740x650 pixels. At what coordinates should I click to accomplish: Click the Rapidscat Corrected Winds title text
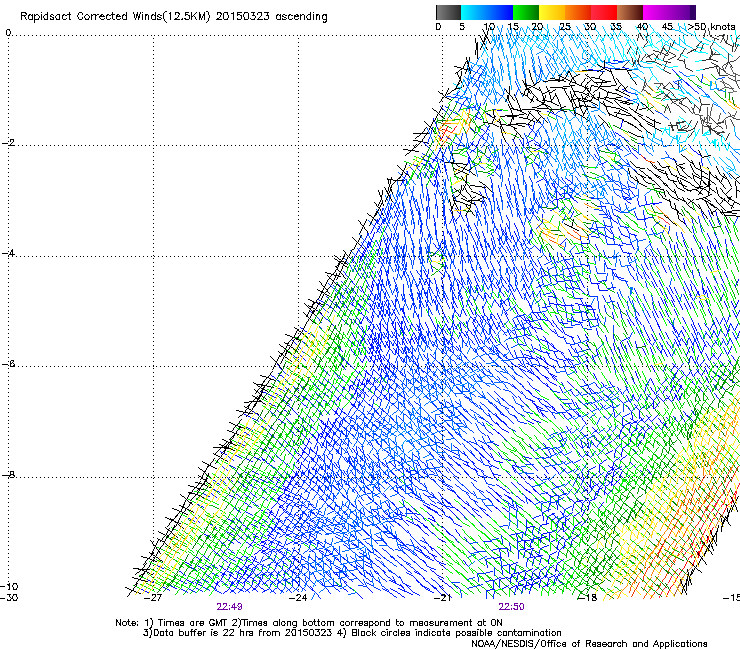pos(174,16)
